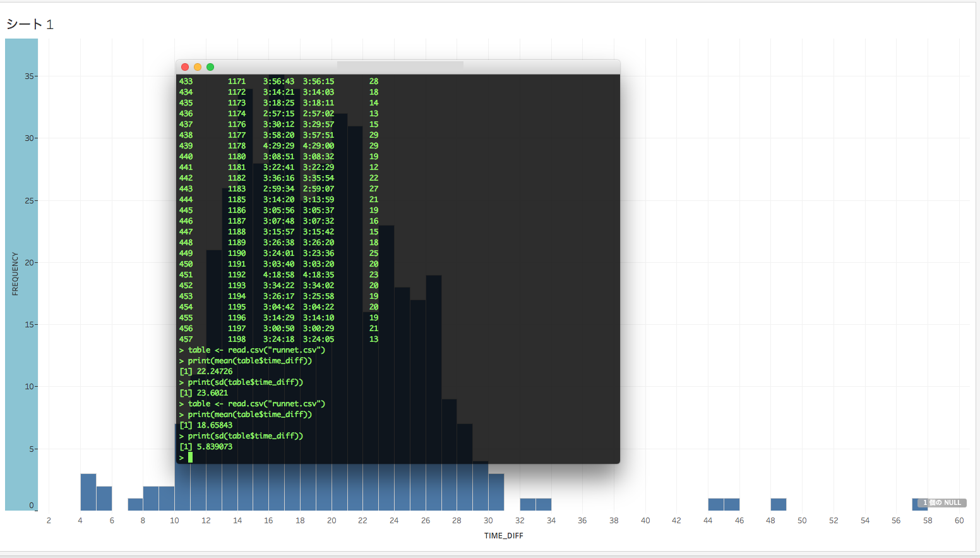Click x-axis tick label 60
Viewport: 980px width, 558px height.
tap(959, 521)
